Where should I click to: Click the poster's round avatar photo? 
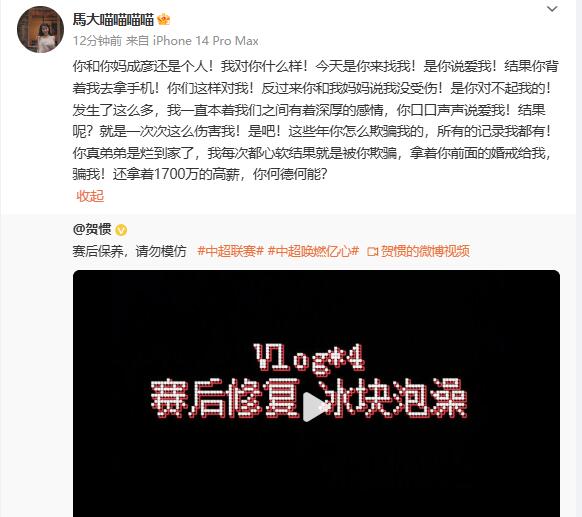pos(40,29)
